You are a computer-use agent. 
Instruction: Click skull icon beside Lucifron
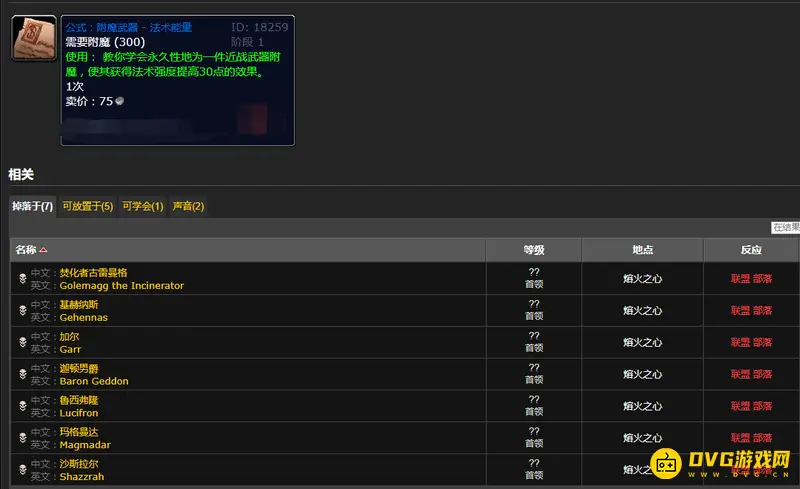click(22, 406)
